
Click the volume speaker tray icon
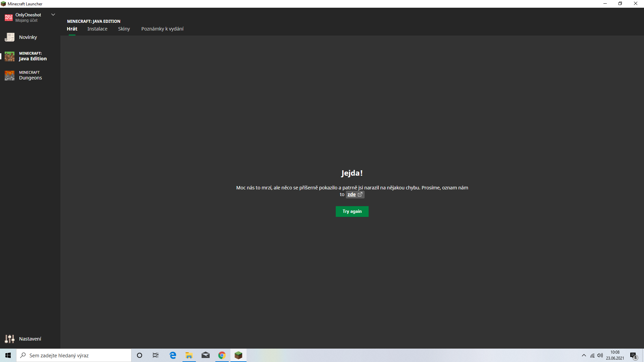pyautogui.click(x=600, y=355)
